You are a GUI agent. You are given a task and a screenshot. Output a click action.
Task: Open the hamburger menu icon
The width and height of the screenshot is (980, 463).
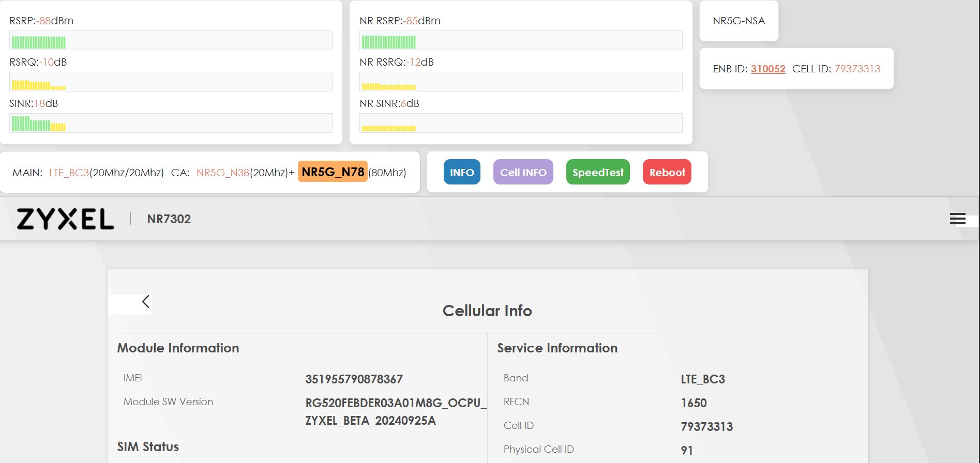click(x=957, y=219)
